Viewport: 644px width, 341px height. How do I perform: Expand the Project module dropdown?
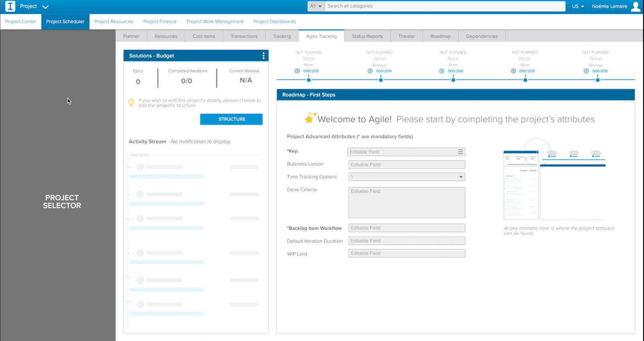tap(45, 7)
